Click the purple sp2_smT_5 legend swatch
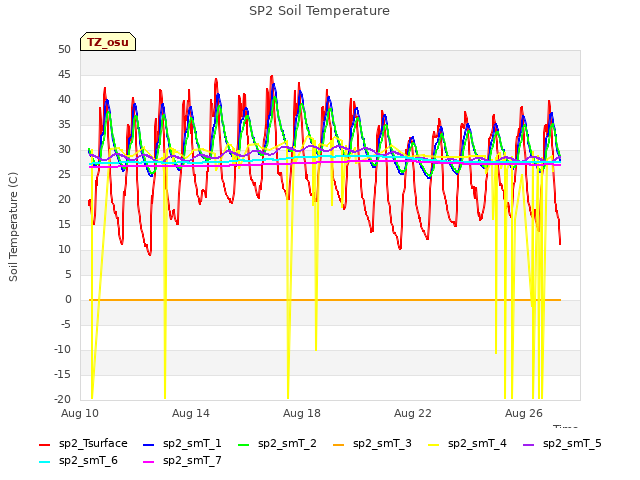Image resolution: width=640 pixels, height=480 pixels. coord(528,444)
